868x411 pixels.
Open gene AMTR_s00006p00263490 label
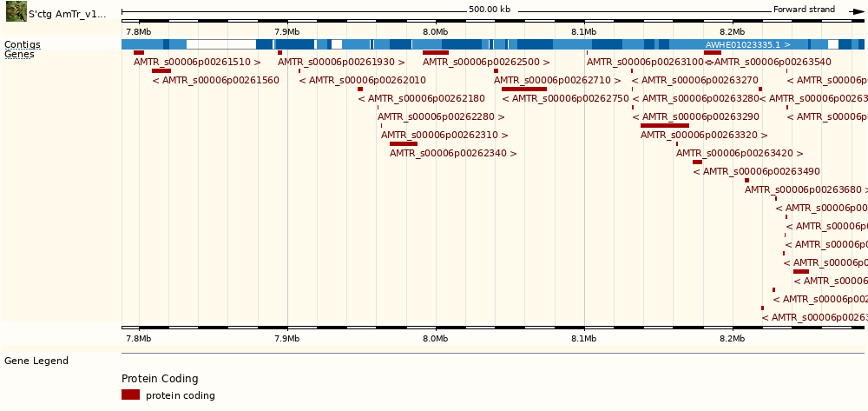tap(757, 171)
